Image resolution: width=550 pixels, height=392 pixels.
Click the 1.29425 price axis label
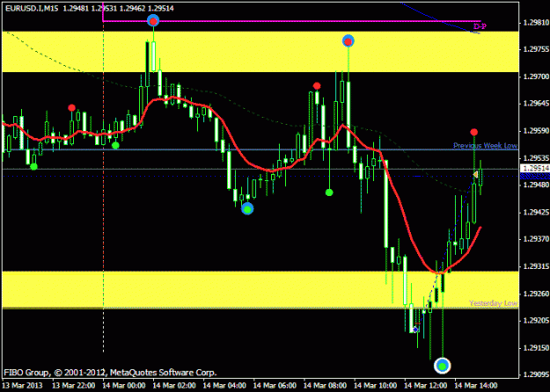[x=536, y=212]
